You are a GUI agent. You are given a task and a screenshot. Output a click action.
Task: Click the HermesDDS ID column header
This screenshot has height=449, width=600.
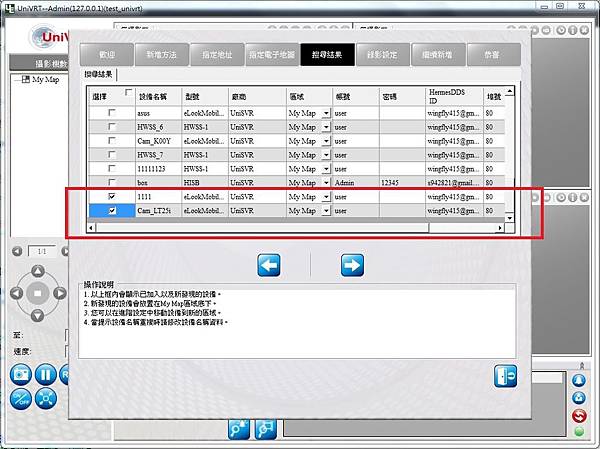454,97
